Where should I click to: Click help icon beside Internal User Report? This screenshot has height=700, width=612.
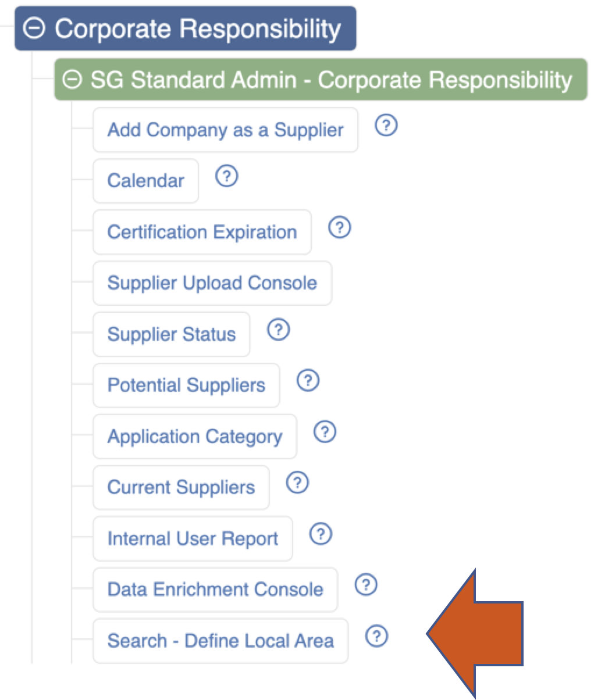321,534
